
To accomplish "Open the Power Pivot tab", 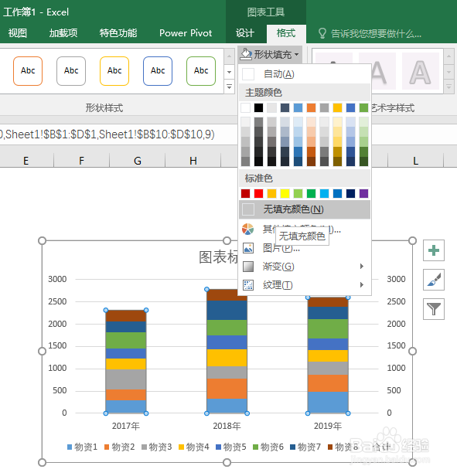I will pos(186,33).
